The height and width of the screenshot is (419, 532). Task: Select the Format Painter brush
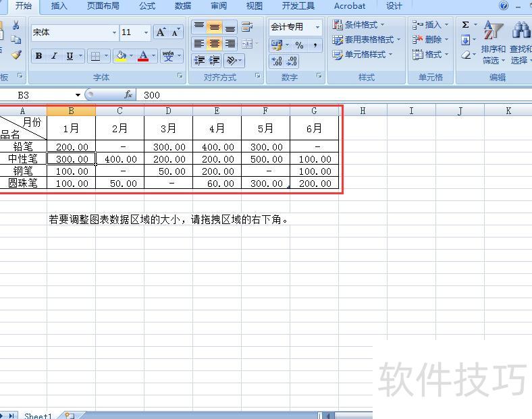coord(16,55)
